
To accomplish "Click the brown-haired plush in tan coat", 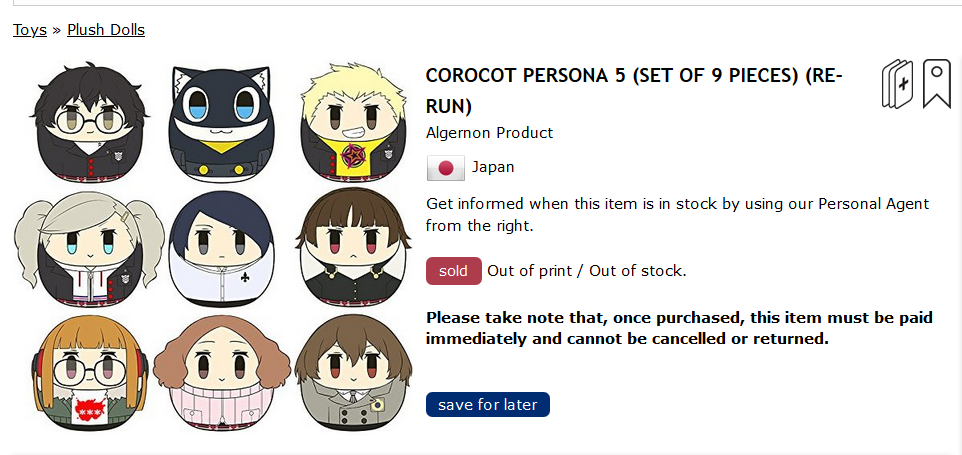I will pos(353,372).
